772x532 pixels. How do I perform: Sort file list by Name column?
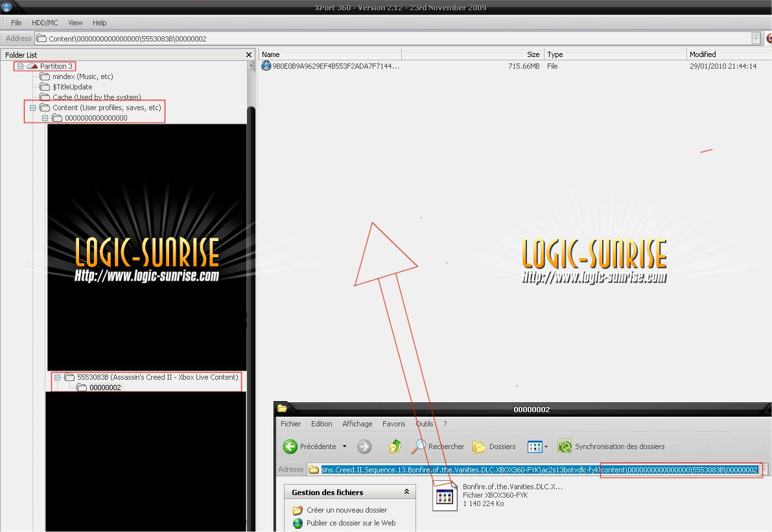330,54
